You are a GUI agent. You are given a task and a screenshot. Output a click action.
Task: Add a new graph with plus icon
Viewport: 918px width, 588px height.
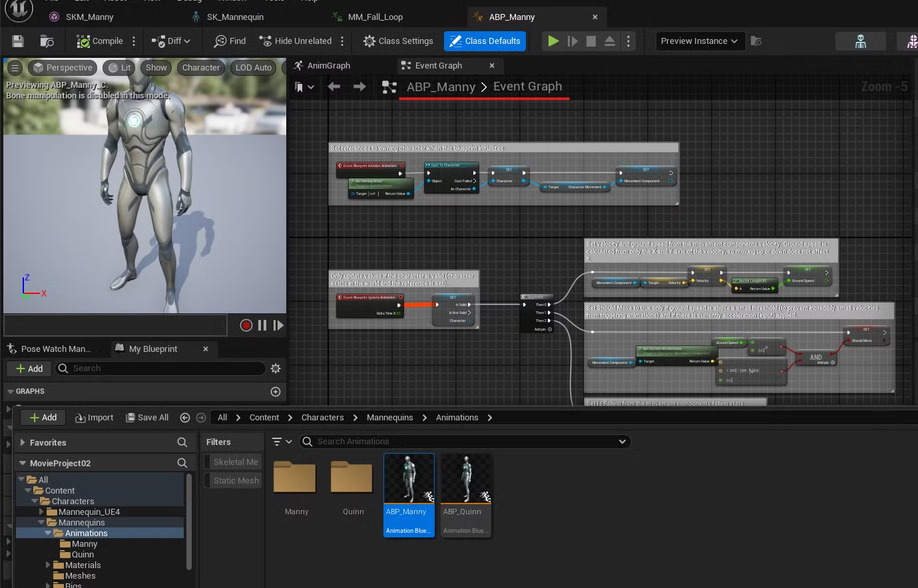pyautogui.click(x=276, y=392)
